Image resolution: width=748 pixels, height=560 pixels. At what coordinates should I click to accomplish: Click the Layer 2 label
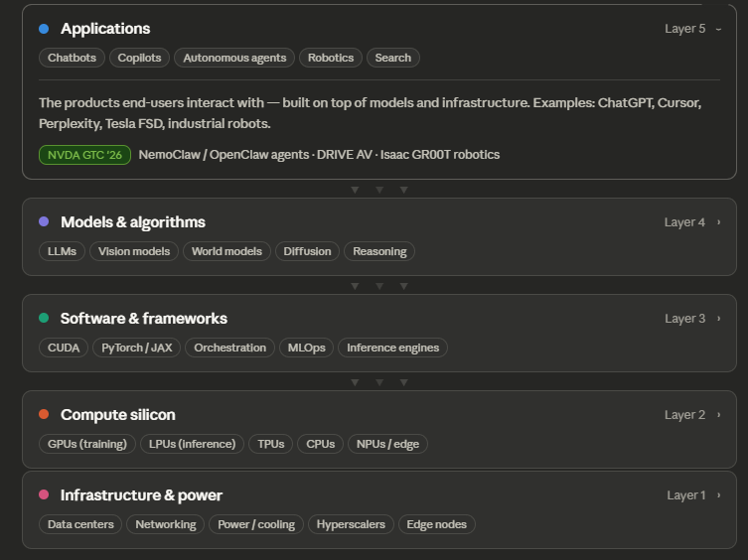[684, 415]
